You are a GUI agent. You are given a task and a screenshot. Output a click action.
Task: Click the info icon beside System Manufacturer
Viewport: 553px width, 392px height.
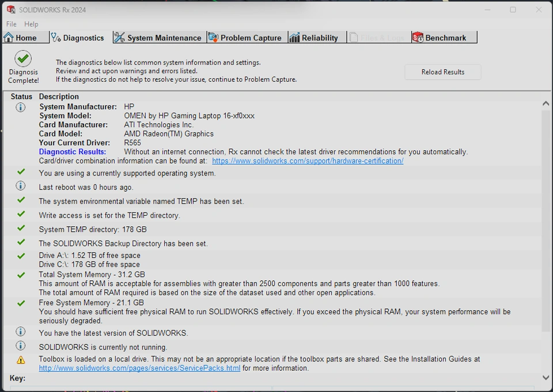coord(21,107)
